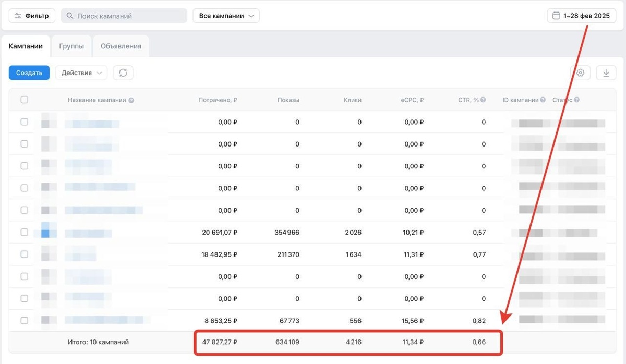Click the Название кампании column header
Viewport: 626px width, 364px height.
pos(97,100)
